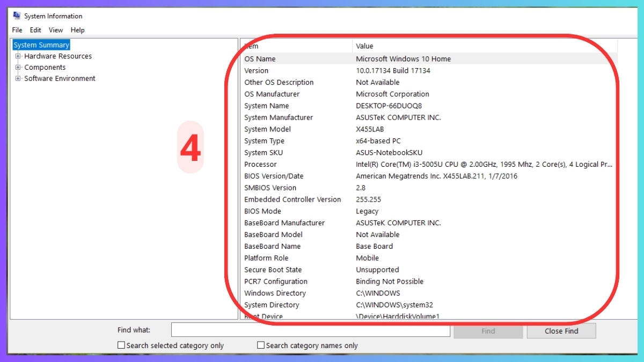Image resolution: width=644 pixels, height=362 pixels.
Task: Select the System Name row label
Action: click(267, 106)
